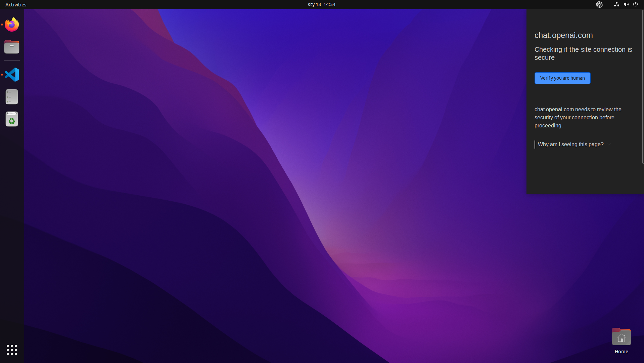Click the chat.openai.com heading

pos(563,35)
